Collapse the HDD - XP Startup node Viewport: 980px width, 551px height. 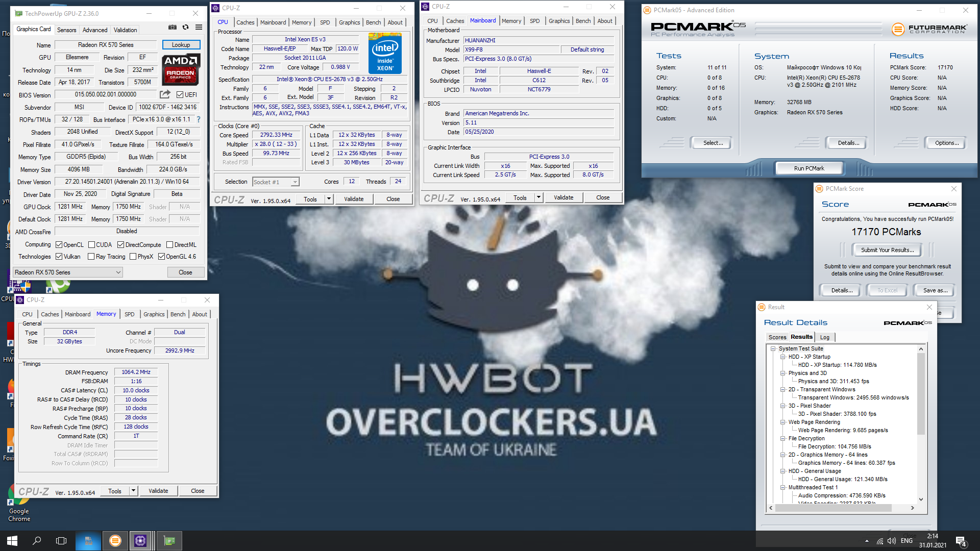click(783, 357)
